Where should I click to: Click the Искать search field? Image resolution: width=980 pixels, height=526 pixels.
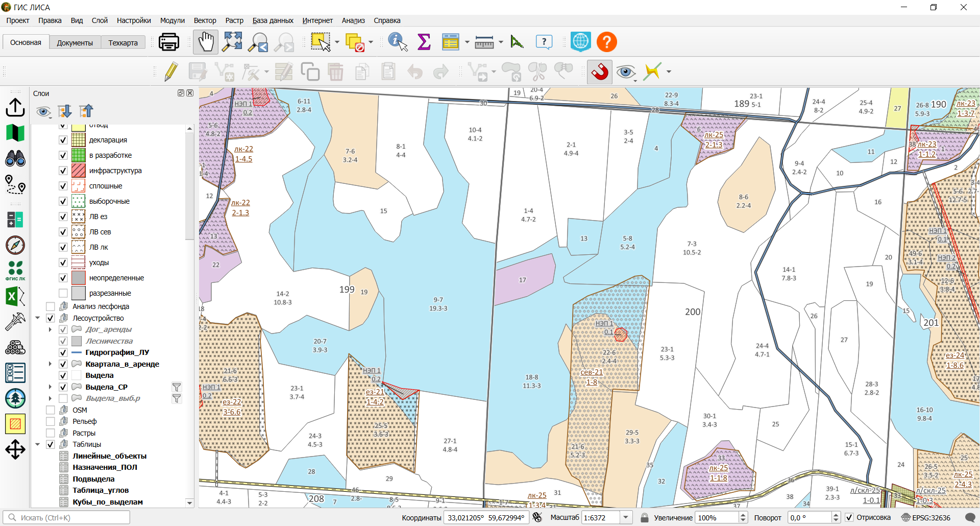coord(66,517)
